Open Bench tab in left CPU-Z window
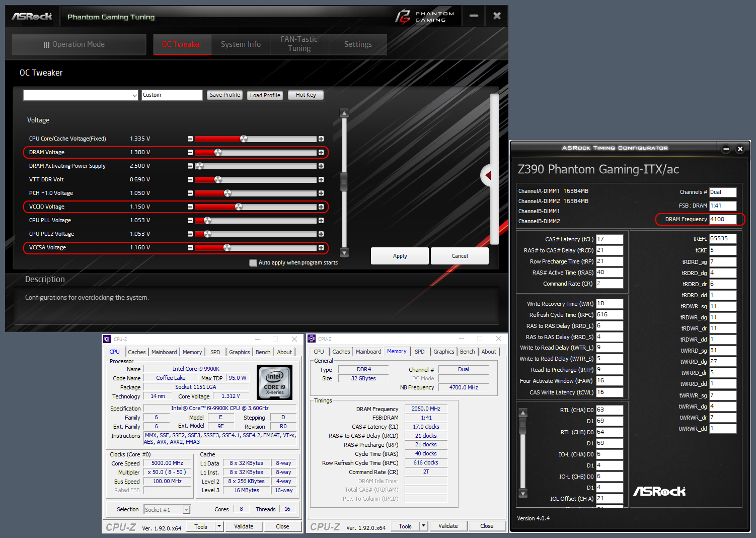Image resolution: width=756 pixels, height=538 pixels. pyautogui.click(x=263, y=352)
